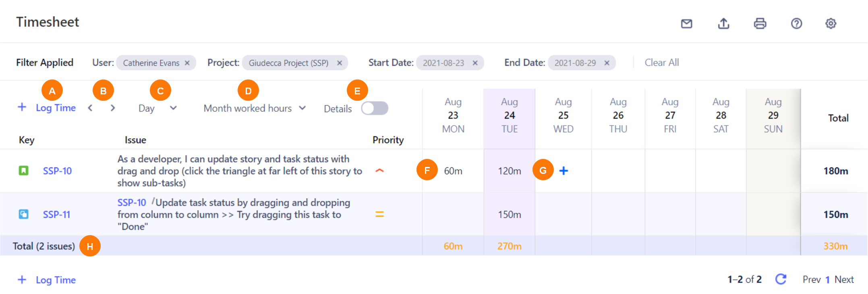Image resolution: width=868 pixels, height=294 pixels.
Task: Remove the Giudecca Project filter
Action: [x=340, y=63]
